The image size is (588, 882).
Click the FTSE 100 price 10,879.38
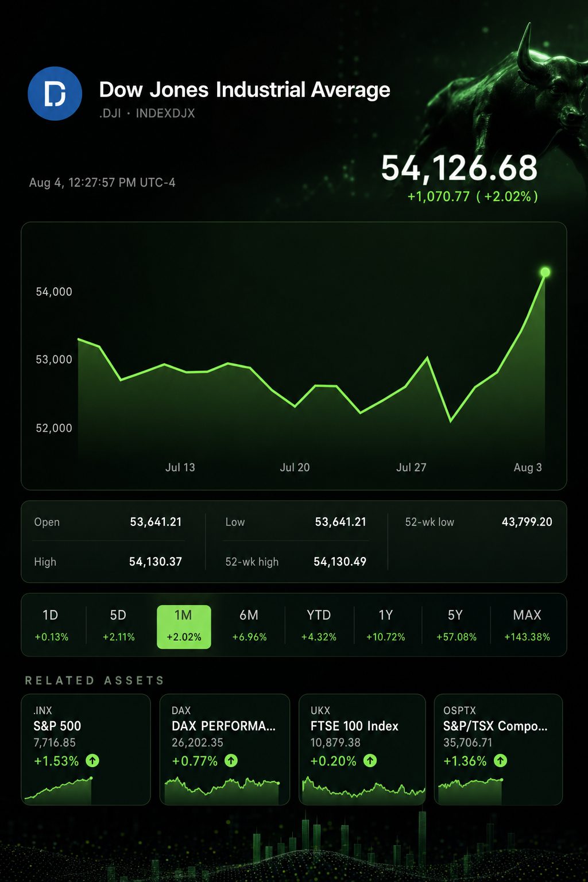pyautogui.click(x=335, y=742)
